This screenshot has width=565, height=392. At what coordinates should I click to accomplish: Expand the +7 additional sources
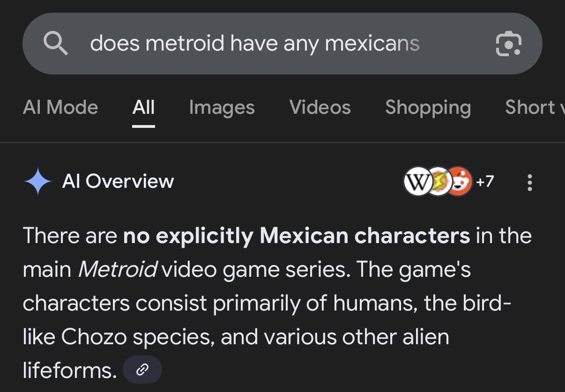[x=485, y=181]
